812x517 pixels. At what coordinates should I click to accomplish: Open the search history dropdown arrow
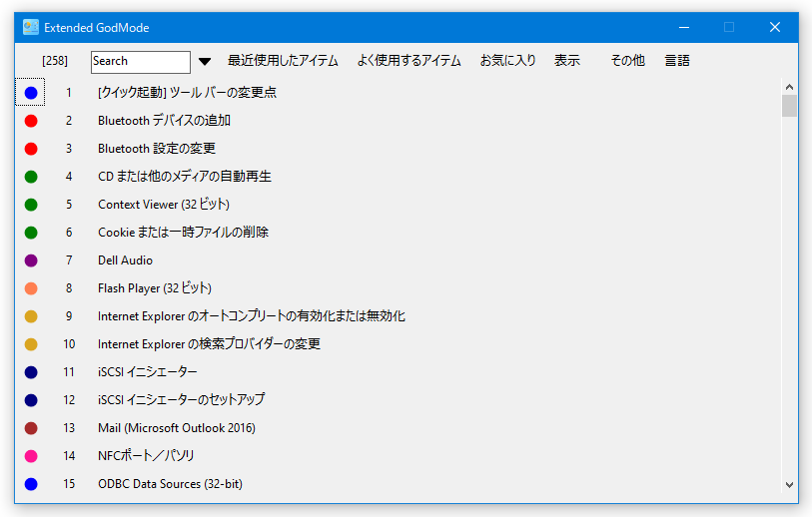tap(205, 62)
